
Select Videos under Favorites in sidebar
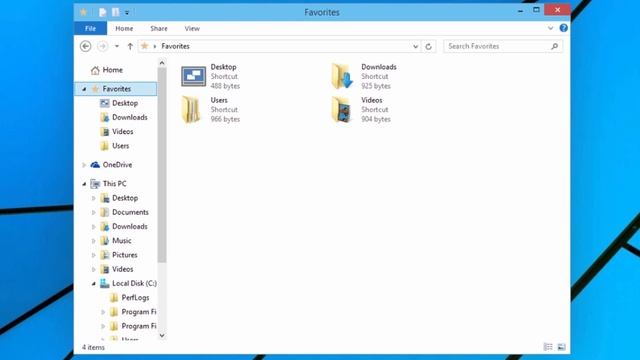(x=122, y=131)
